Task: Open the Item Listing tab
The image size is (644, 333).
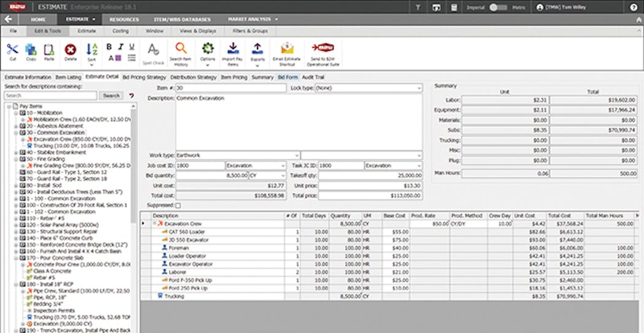Action: 68,77
